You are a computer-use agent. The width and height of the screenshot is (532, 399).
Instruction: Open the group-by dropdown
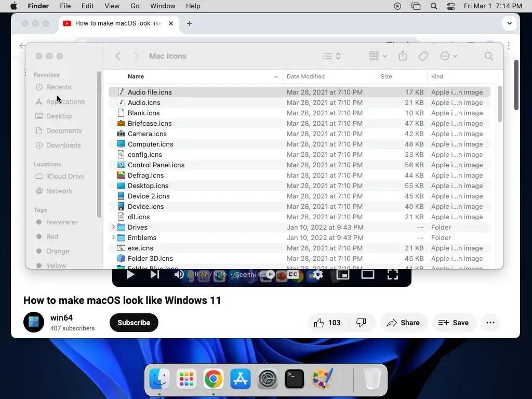pyautogui.click(x=378, y=56)
